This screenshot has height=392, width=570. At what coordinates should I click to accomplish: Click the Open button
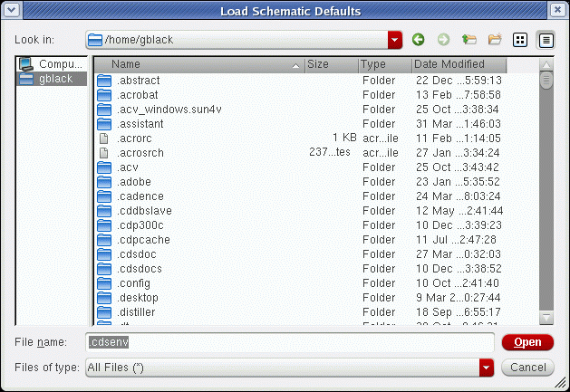[527, 342]
